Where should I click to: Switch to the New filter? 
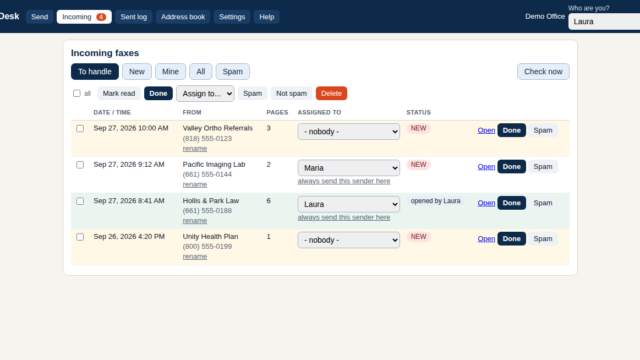137,71
